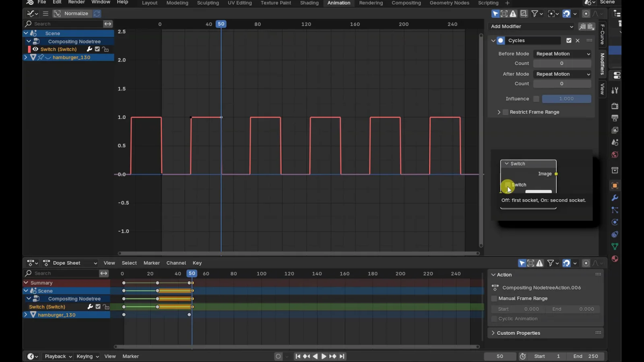Click the wrench icon on Switch channel

click(x=89, y=49)
